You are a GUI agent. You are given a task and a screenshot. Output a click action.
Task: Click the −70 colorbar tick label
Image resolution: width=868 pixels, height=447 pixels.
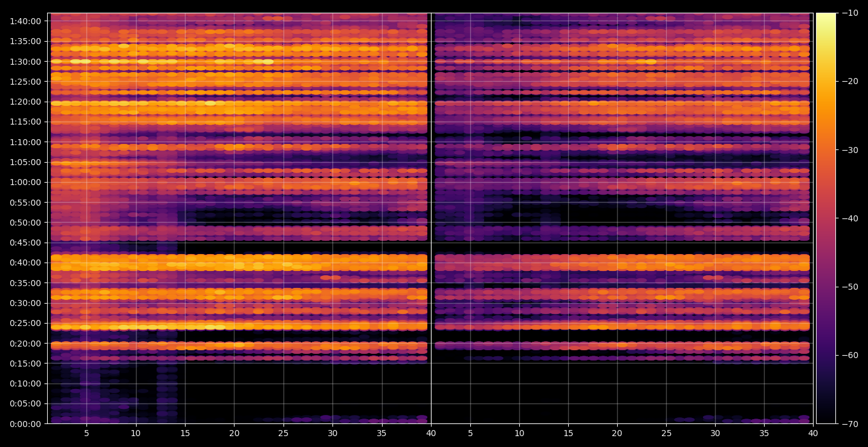(850, 423)
